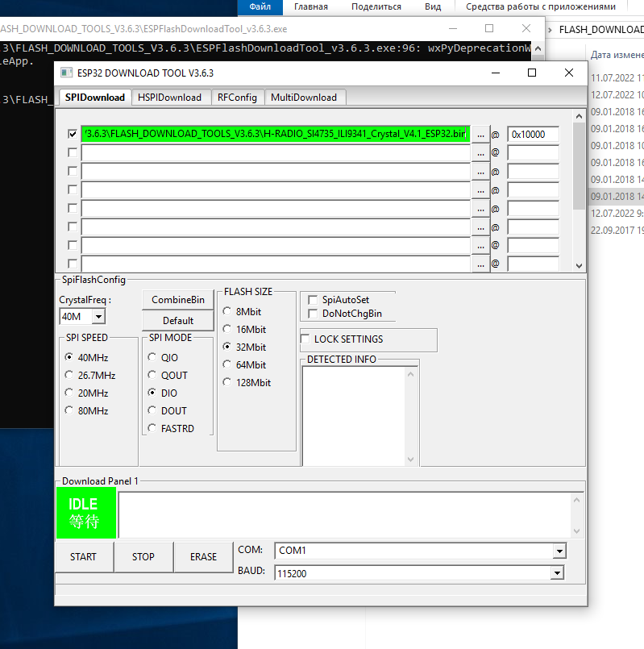Open the MultiDownload tab

click(x=304, y=98)
